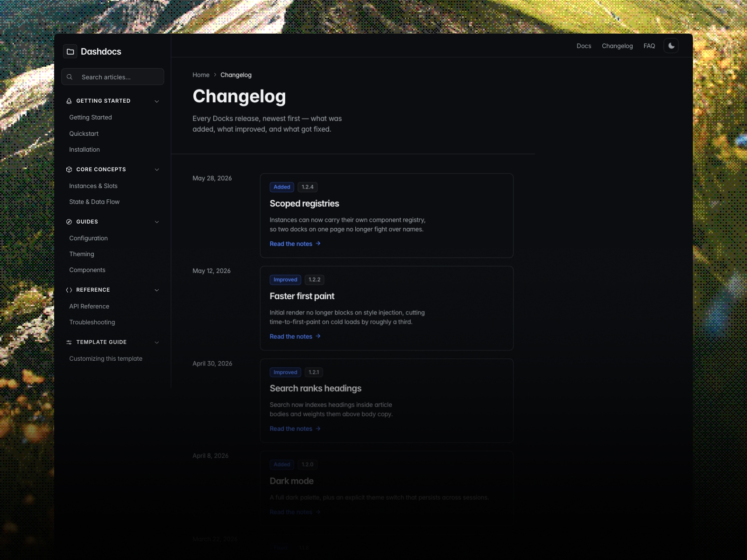Click the search magnifier icon
This screenshot has width=747, height=560.
pyautogui.click(x=70, y=77)
